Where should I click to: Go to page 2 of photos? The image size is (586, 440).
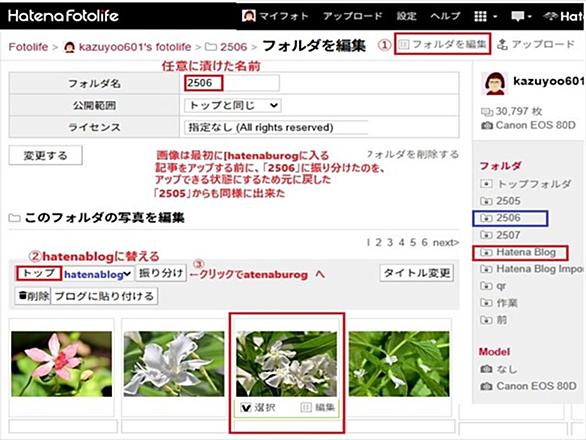[x=379, y=243]
